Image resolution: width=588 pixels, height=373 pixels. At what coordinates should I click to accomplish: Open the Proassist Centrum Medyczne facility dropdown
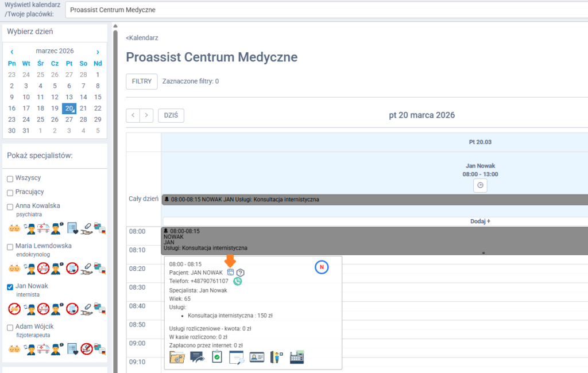pos(326,10)
